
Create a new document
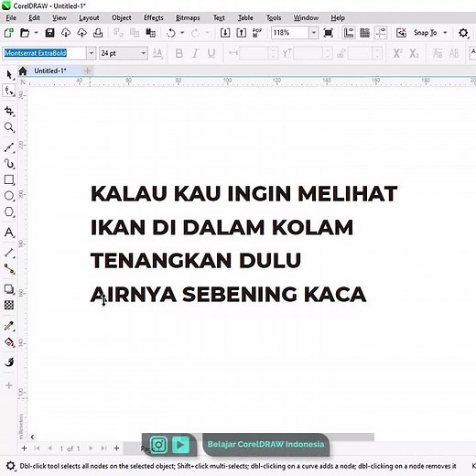[x=9, y=33]
